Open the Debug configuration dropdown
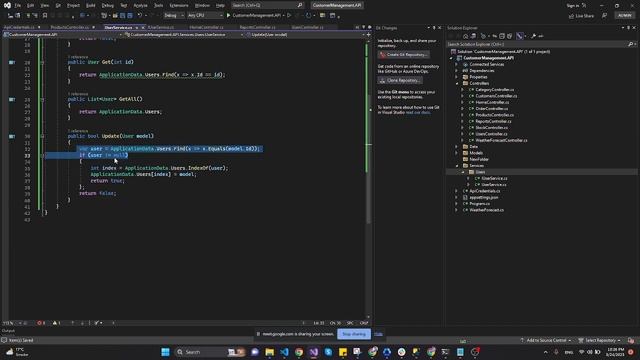Screen dimensions: 640x360 coord(174,16)
